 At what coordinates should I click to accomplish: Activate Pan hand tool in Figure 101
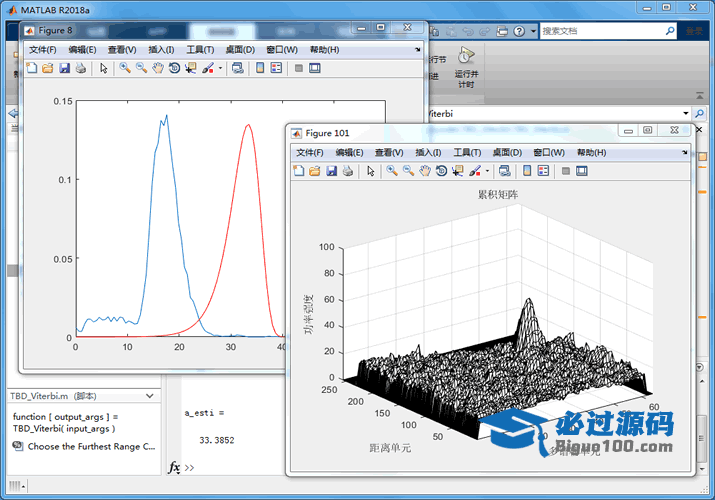425,171
